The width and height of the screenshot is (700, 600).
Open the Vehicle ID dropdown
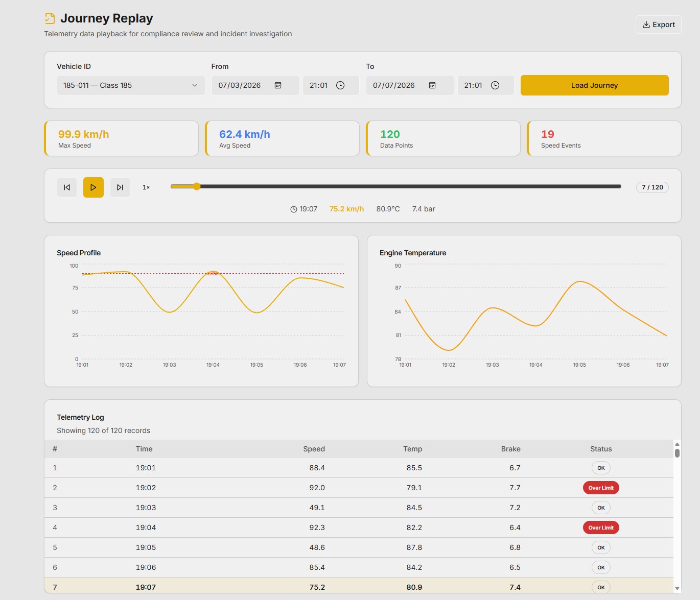(131, 85)
